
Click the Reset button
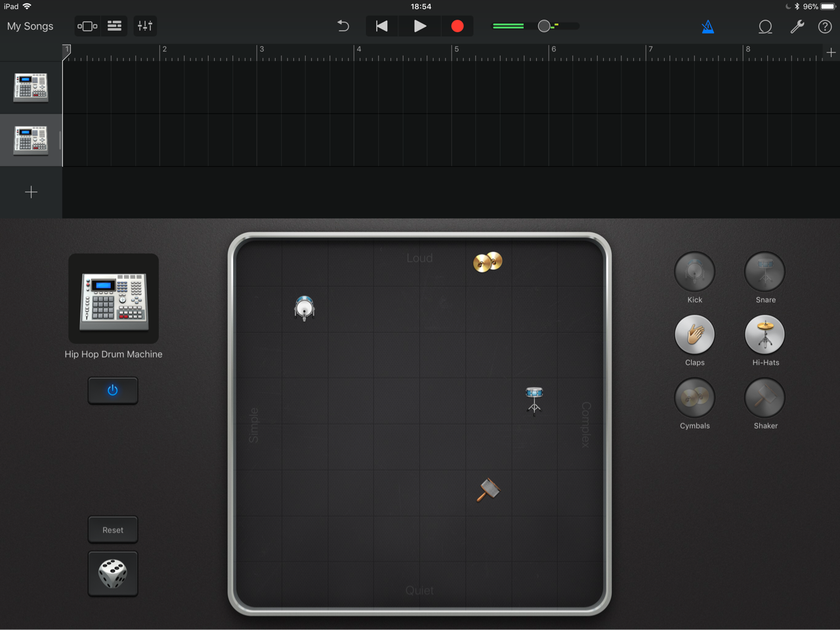coord(113,530)
